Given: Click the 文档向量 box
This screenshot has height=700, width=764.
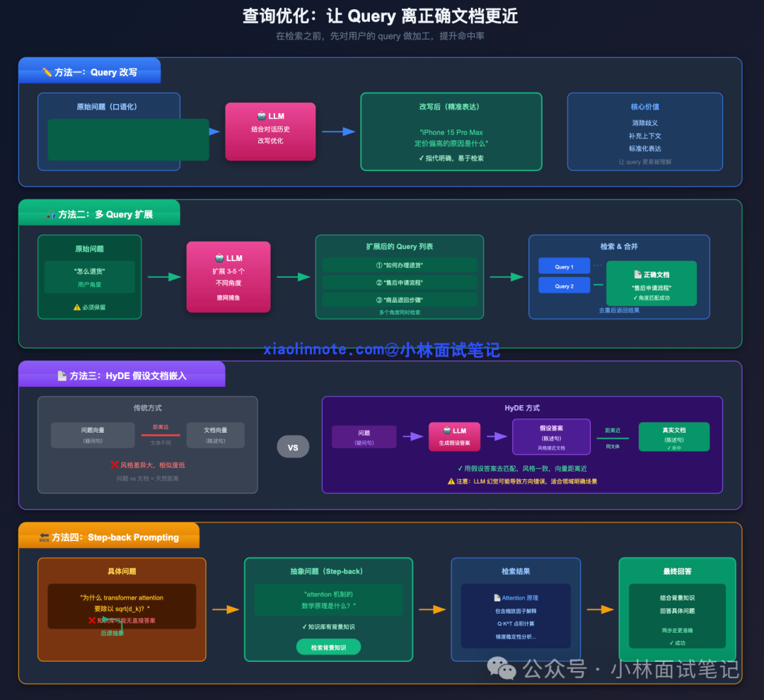Looking at the screenshot, I should point(215,435).
